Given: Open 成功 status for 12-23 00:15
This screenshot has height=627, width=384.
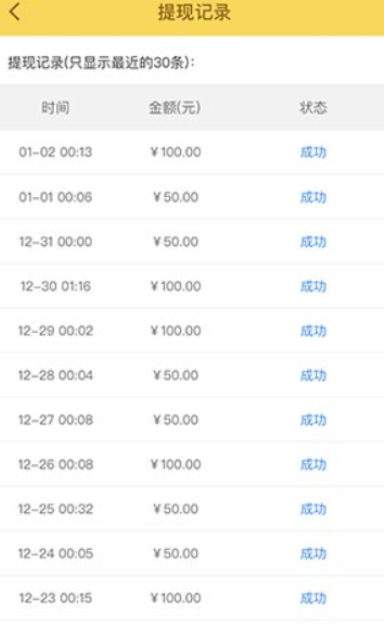Looking at the screenshot, I should click(313, 598).
